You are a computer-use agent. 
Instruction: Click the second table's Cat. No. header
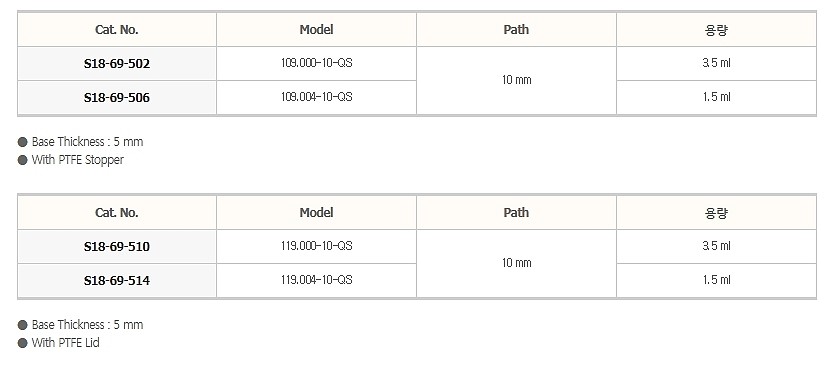tap(117, 213)
